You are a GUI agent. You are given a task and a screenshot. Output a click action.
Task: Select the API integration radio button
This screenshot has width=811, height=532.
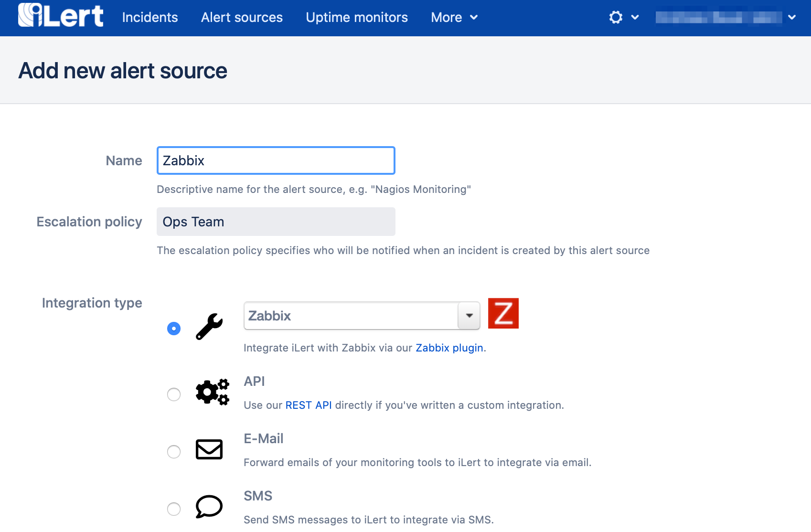pyautogui.click(x=174, y=394)
